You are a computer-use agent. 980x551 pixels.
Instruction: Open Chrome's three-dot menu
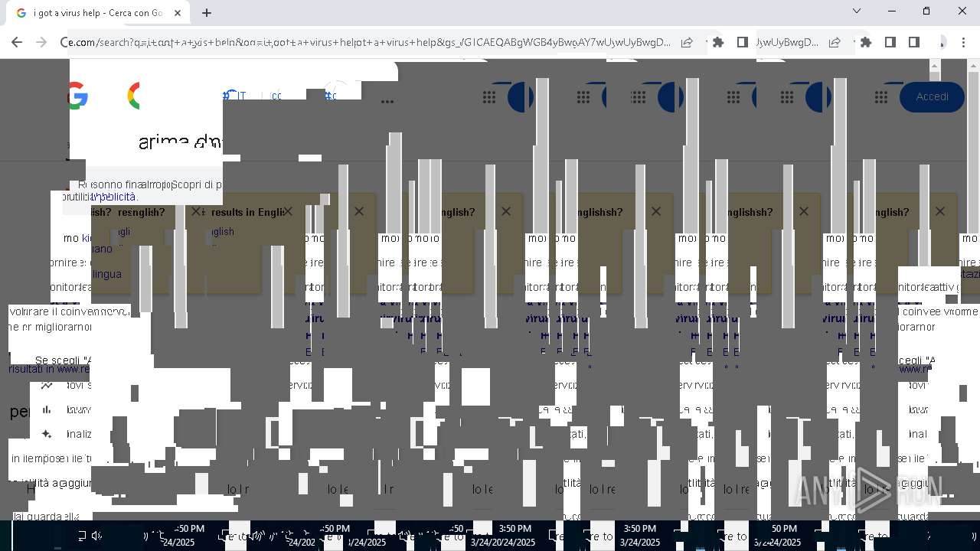(963, 42)
